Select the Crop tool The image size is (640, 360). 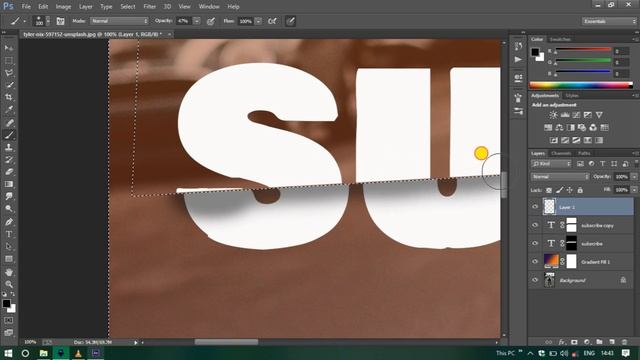tap(9, 98)
